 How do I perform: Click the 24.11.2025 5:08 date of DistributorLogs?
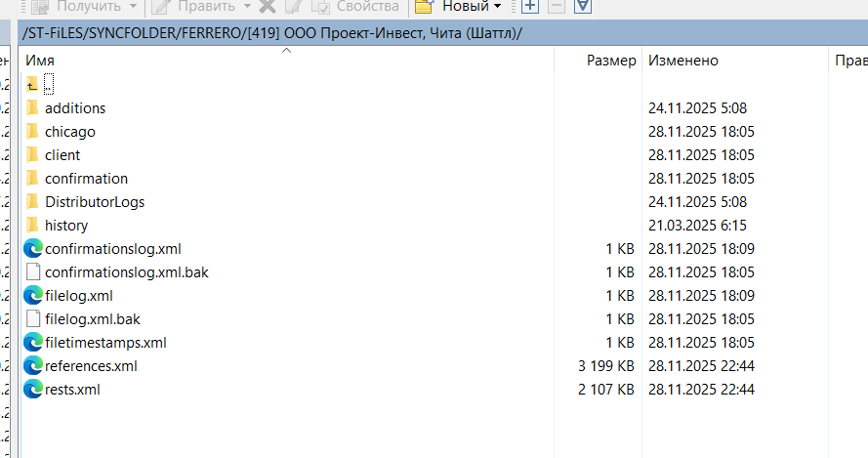click(697, 202)
